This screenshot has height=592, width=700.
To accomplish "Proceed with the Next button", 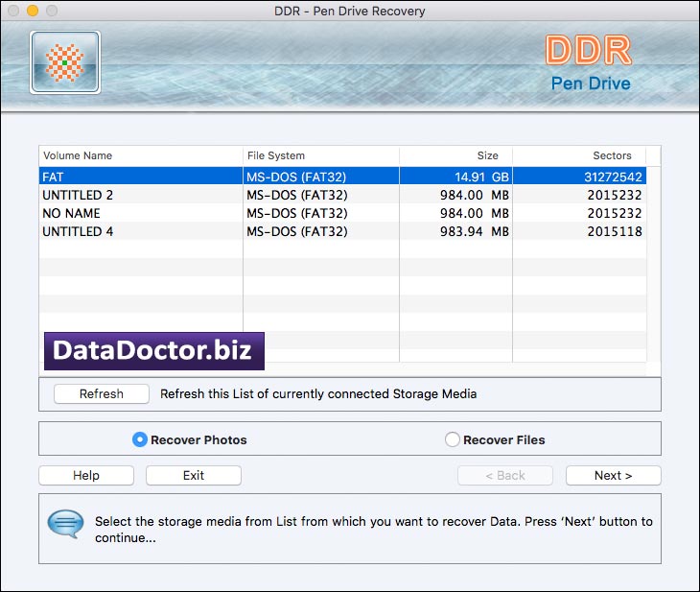I will (x=613, y=475).
